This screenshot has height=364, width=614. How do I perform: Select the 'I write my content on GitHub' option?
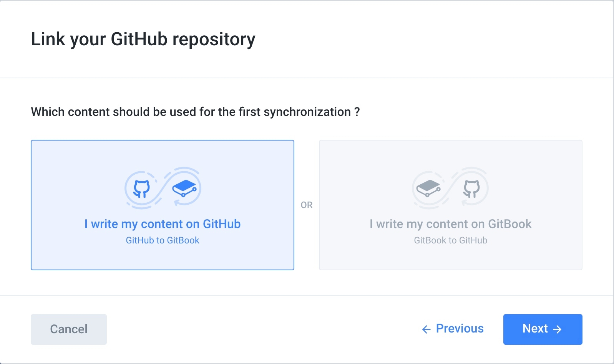[163, 224]
